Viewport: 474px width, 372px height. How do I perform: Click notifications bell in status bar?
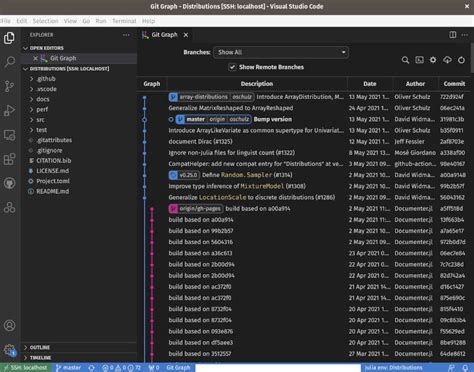[x=466, y=368]
